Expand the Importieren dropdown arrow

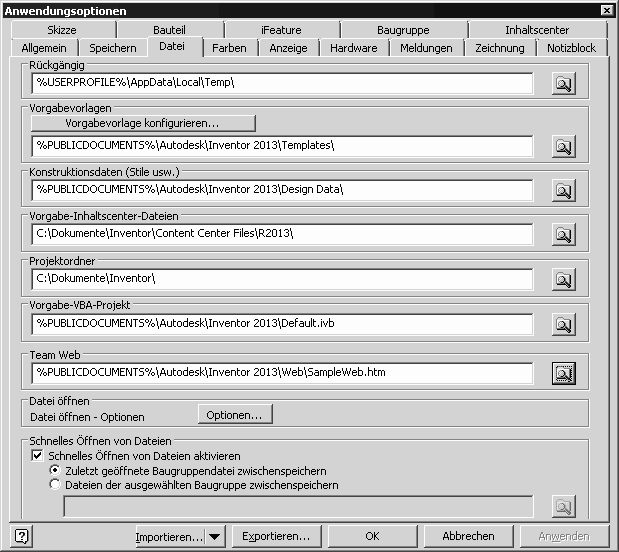216,537
